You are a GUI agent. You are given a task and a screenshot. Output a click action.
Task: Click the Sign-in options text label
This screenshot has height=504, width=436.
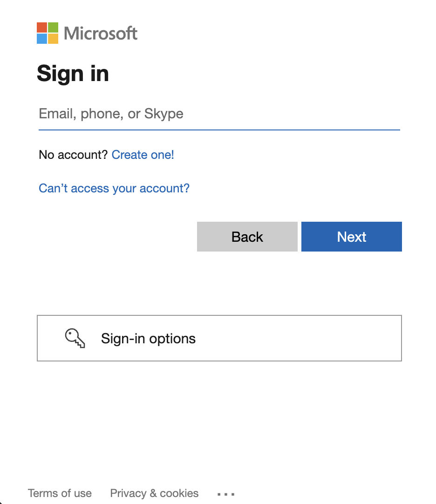pos(148,339)
